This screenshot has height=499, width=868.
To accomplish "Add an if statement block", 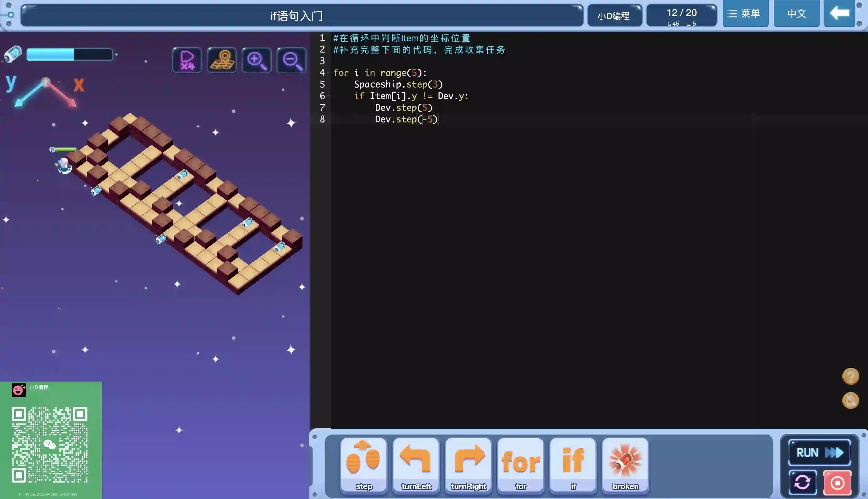I will [573, 464].
